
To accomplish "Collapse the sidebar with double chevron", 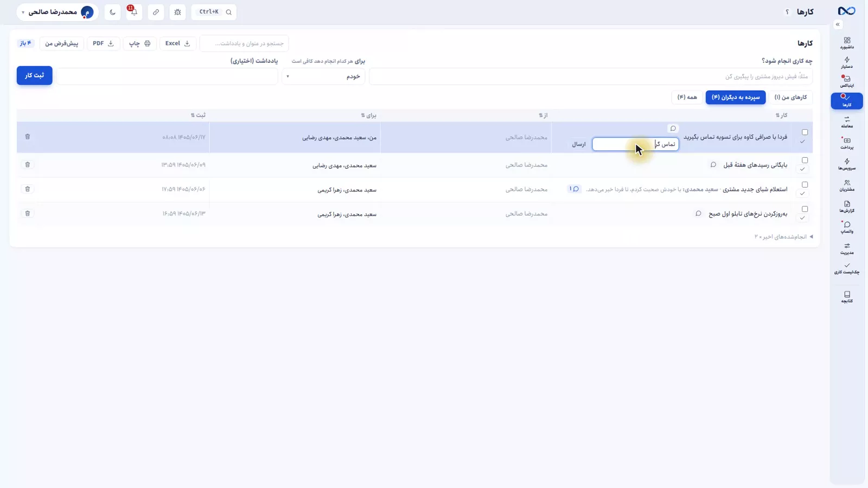I will click(x=838, y=24).
